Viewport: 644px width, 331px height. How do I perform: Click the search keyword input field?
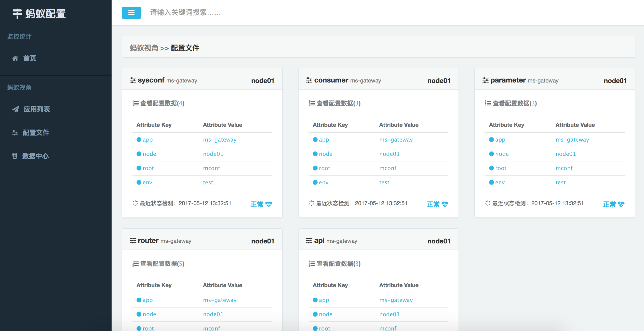[185, 12]
